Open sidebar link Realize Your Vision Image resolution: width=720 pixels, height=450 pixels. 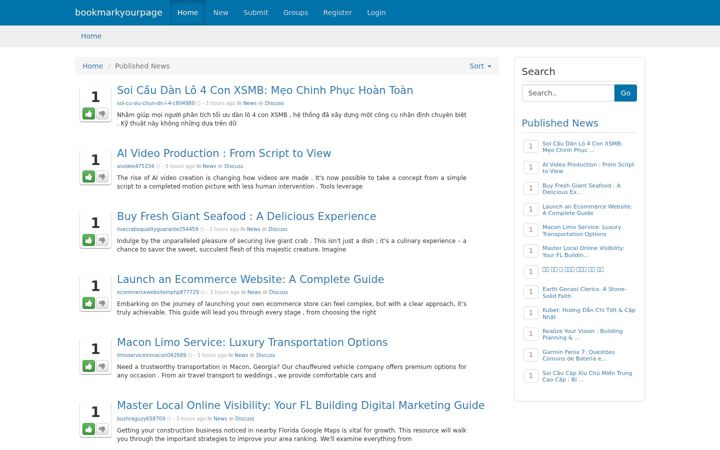click(582, 334)
